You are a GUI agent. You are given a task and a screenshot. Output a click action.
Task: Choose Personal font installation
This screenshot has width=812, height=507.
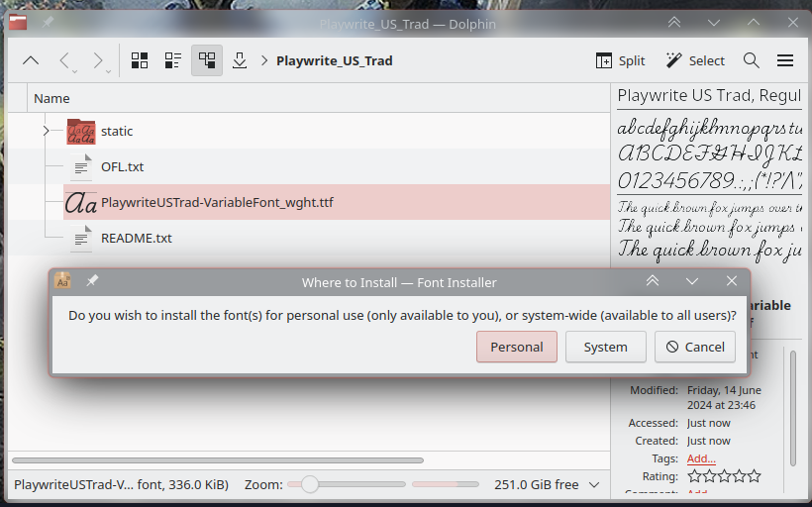pyautogui.click(x=517, y=347)
